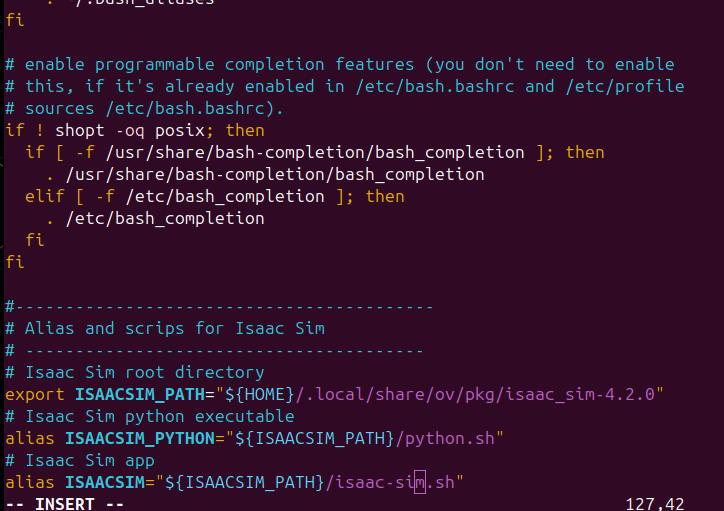Click the '/isaac-sim.sh' path text
724x511 pixels.
tap(390, 483)
